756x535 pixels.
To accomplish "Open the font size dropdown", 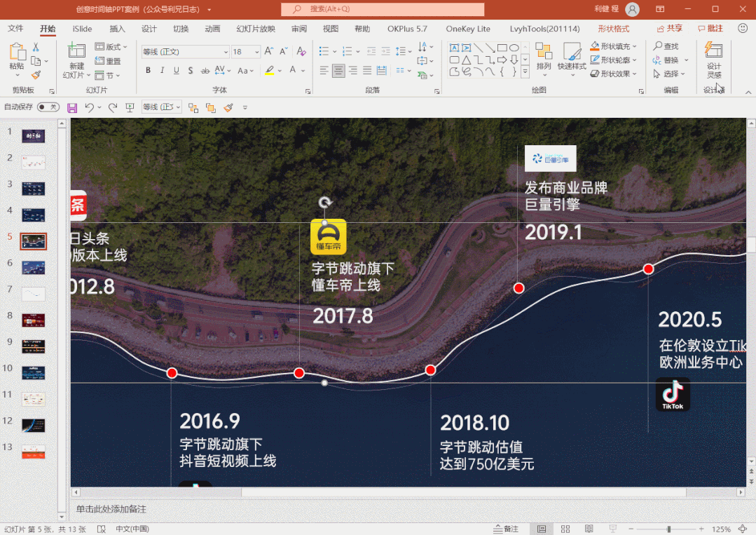I will point(257,52).
